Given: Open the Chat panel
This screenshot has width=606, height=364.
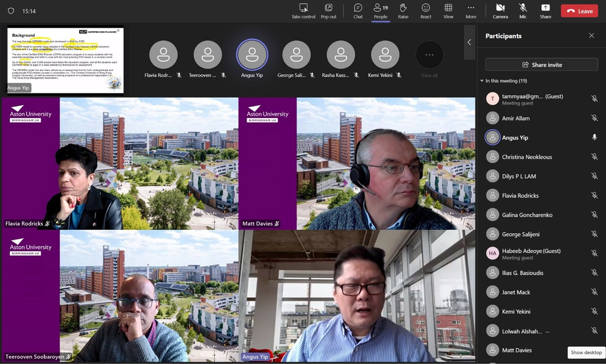Looking at the screenshot, I should tap(358, 11).
